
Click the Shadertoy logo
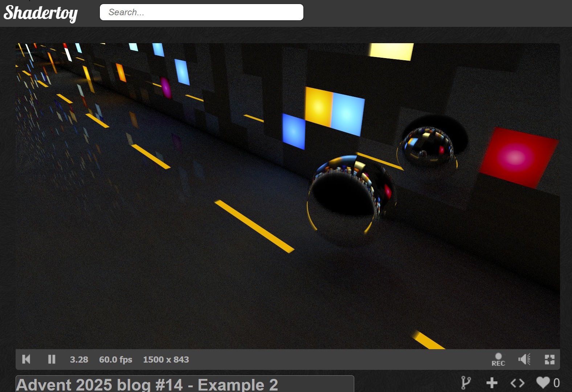coord(41,13)
